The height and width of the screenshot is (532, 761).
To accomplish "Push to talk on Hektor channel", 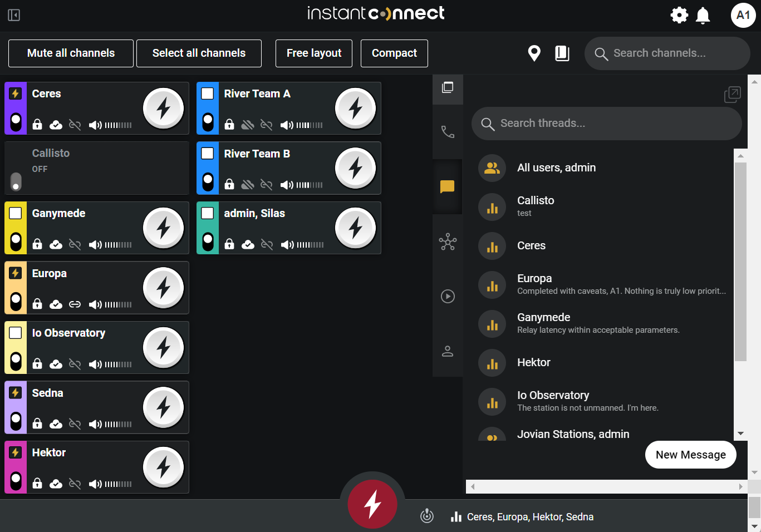I will click(164, 467).
